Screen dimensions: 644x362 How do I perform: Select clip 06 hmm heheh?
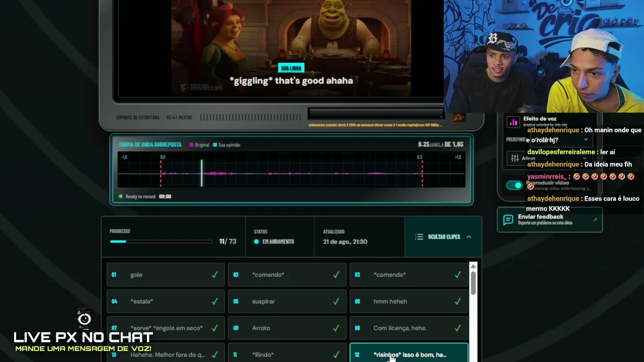tap(409, 302)
